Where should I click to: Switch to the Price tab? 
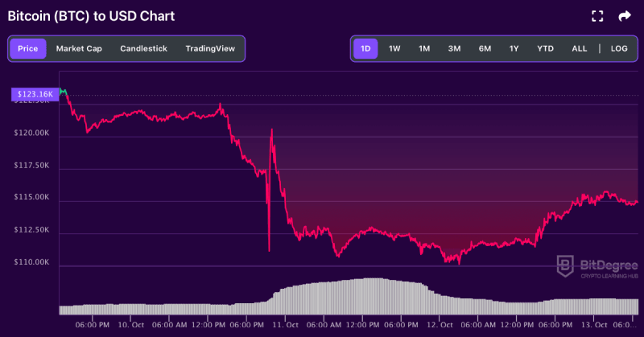28,49
